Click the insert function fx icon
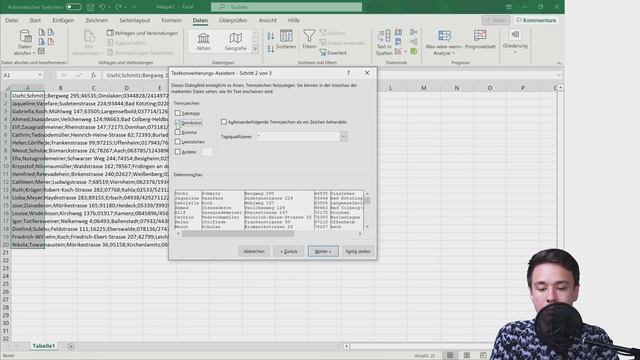This screenshot has height=360, width=640. [x=93, y=75]
